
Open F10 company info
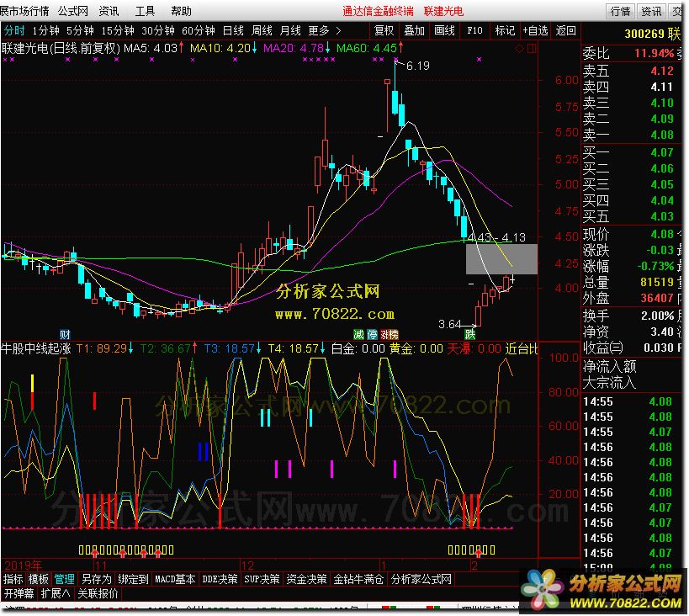474,30
